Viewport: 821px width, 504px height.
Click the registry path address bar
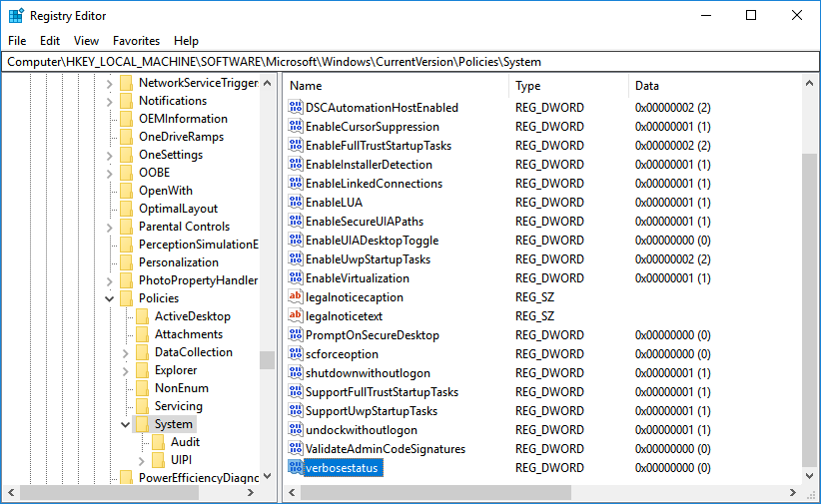(x=410, y=61)
